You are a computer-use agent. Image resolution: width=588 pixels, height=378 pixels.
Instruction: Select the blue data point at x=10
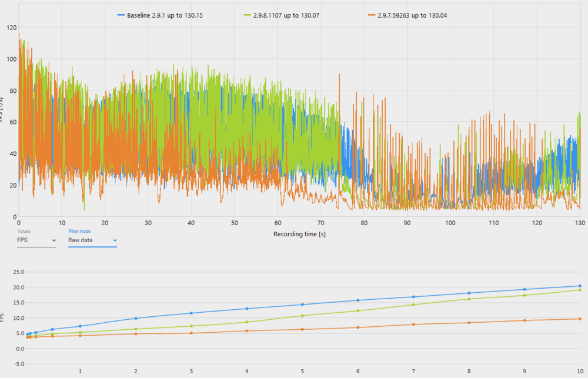point(580,286)
